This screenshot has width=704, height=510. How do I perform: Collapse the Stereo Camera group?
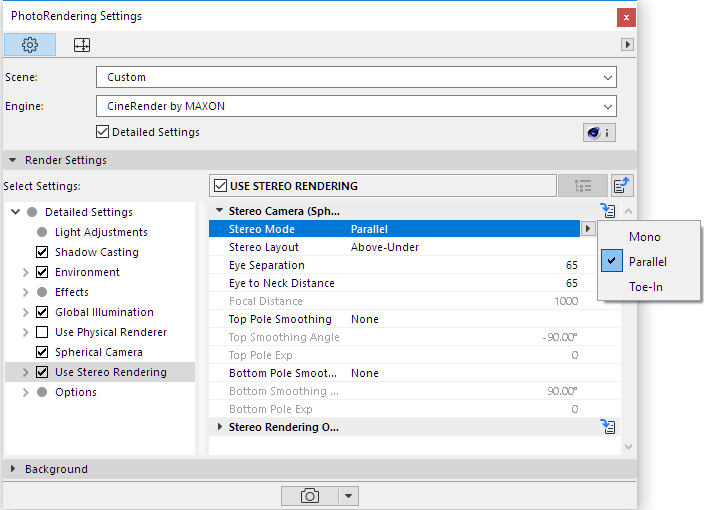pos(219,210)
